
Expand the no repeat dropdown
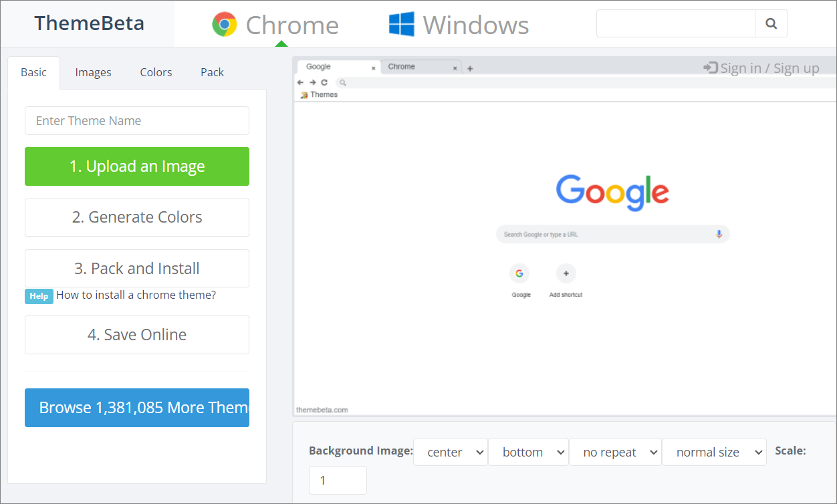tap(615, 452)
